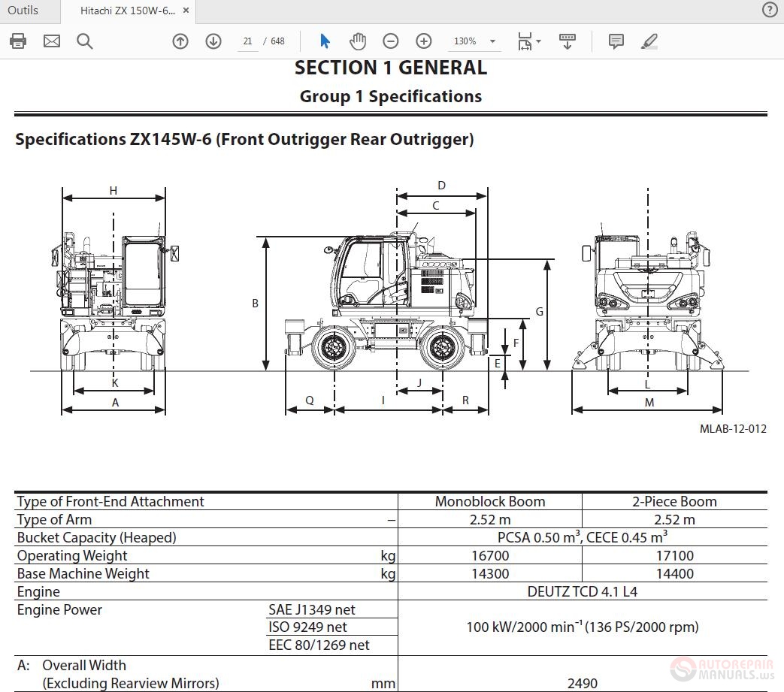Click SAE J1349 net cell

(x=311, y=609)
